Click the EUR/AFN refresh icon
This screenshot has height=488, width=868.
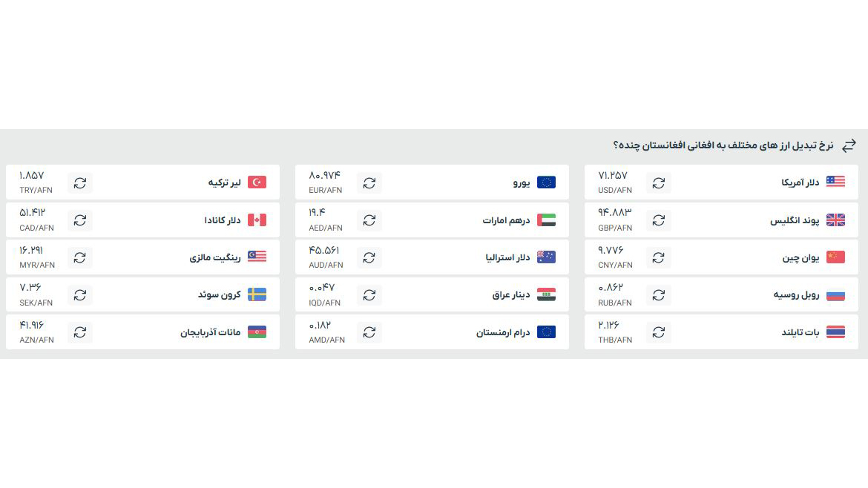[369, 183]
